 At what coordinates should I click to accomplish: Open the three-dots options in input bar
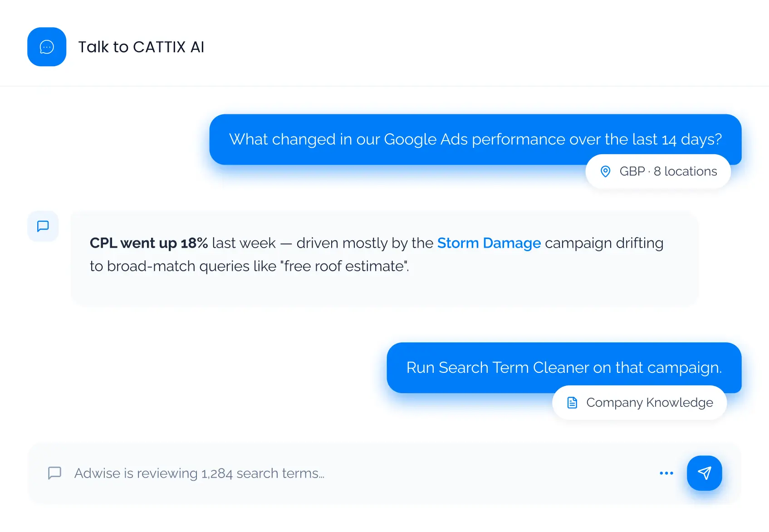pyautogui.click(x=666, y=473)
